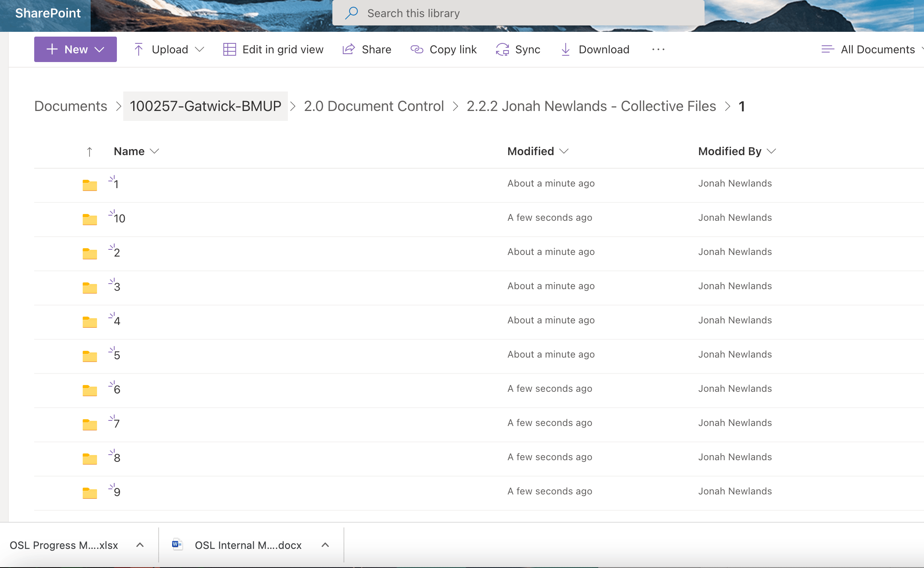Click the sort arrow beside Name

coord(89,152)
